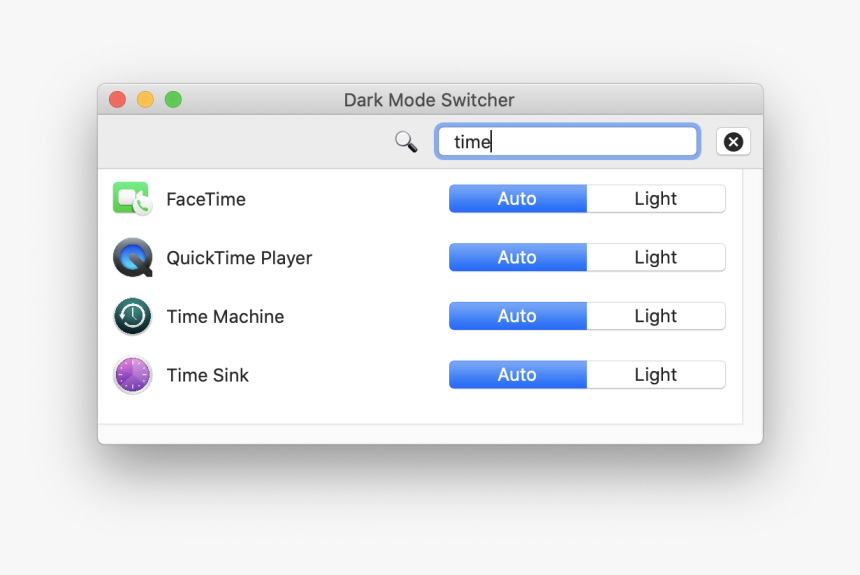Set Time Machine to Auto mode

[x=518, y=316]
